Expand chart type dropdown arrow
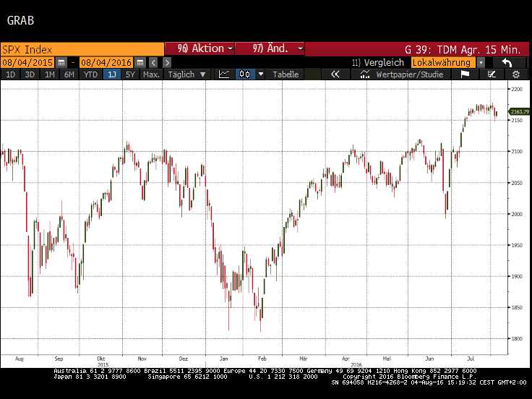Viewport: 532px width, 399px height. [x=259, y=74]
